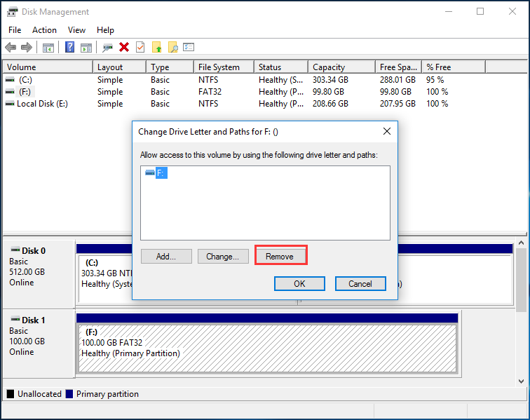Select the (F:) volume row
This screenshot has width=530, height=420.
coord(244,92)
